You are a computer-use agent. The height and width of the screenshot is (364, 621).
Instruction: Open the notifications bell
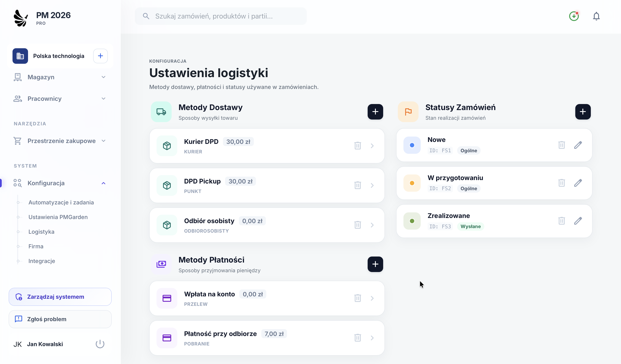[596, 16]
